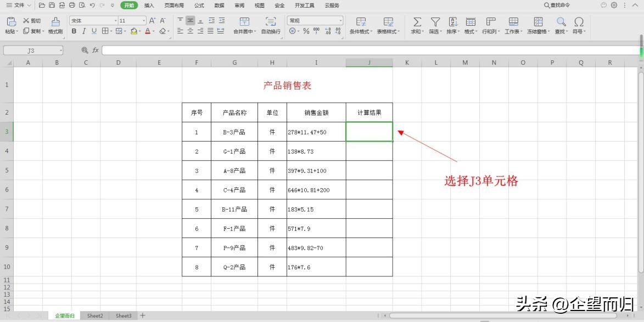Screen dimensions: 644x322
Task: Align text left horizontally
Action: point(180,31)
